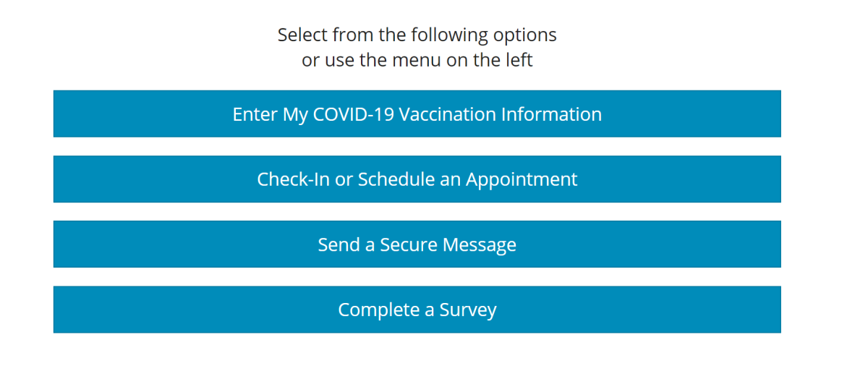Select the Check-In option button
This screenshot has width=868, height=384.
[x=417, y=179]
